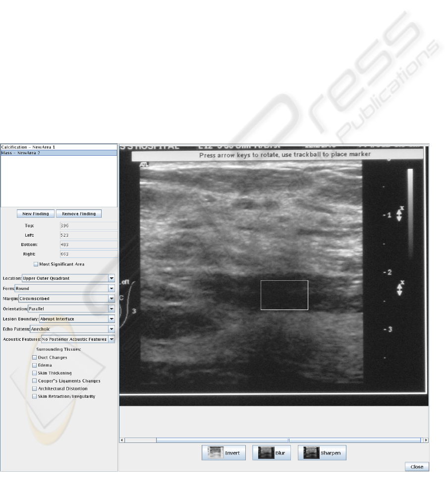Enable the Most Significant Area checkbox
The image size is (448, 504).
(36, 264)
